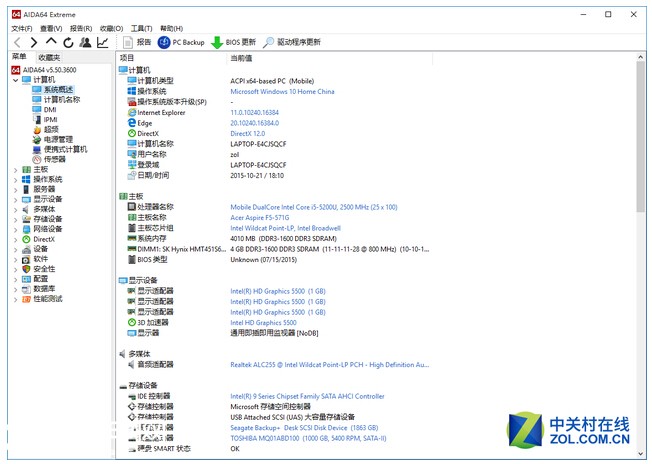Click the 数据库 tree item icon
The height and width of the screenshot is (464, 652).
[x=26, y=289]
